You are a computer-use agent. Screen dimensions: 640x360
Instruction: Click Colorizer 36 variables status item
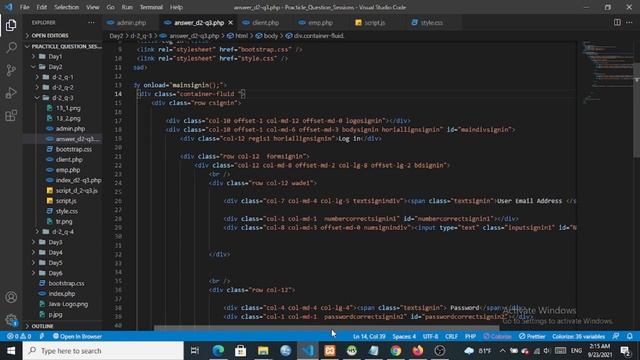pyautogui.click(x=578, y=336)
